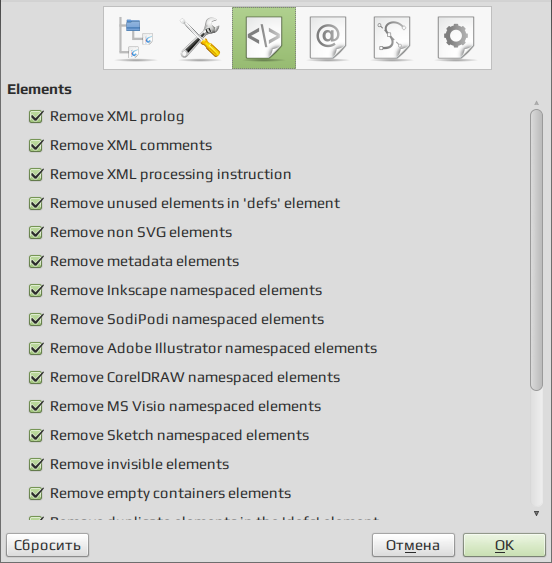Disable Remove Inkscape namespaced elements
The width and height of the screenshot is (552, 563).
(36, 290)
